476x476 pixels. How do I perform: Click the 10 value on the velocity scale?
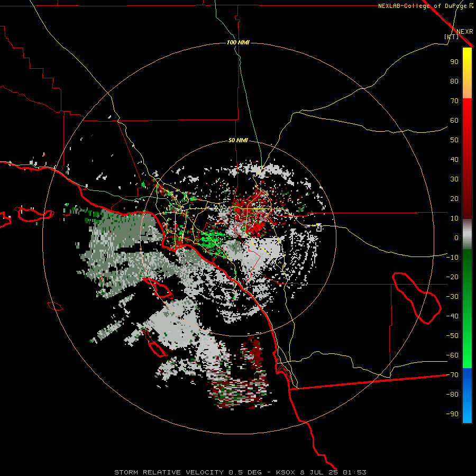454,218
